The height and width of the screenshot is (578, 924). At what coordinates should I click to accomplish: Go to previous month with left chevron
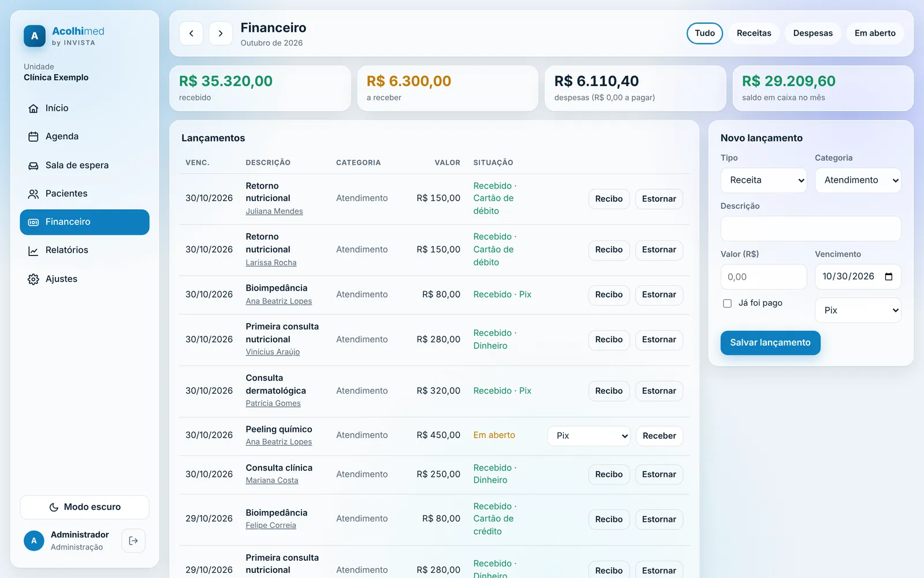(x=191, y=34)
